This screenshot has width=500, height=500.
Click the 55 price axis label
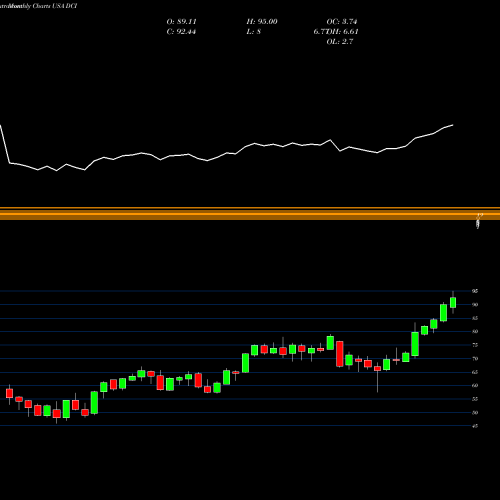click(x=475, y=399)
